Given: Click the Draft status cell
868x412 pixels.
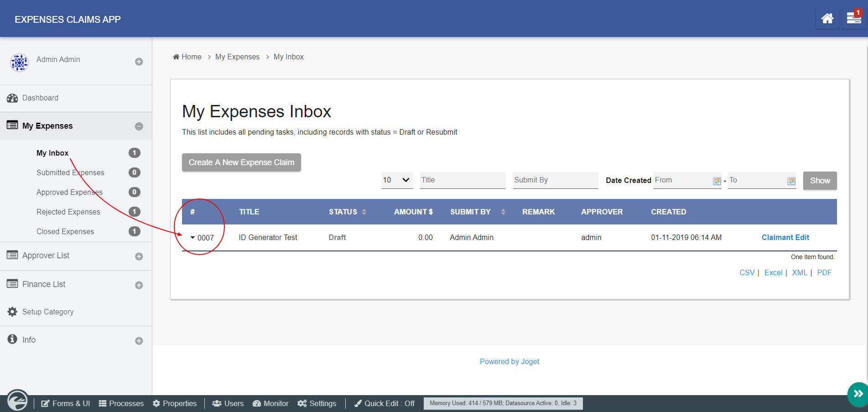Looking at the screenshot, I should (x=337, y=237).
